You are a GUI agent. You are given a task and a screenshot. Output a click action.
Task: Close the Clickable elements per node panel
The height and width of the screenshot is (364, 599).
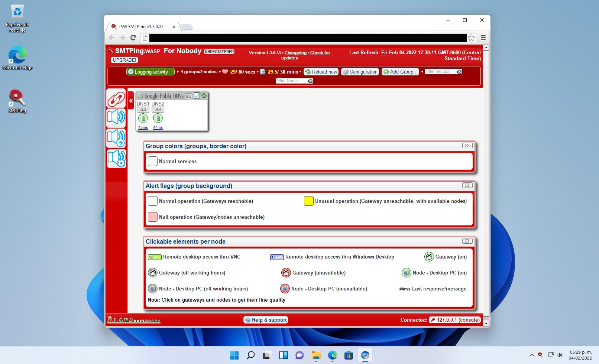(467, 241)
